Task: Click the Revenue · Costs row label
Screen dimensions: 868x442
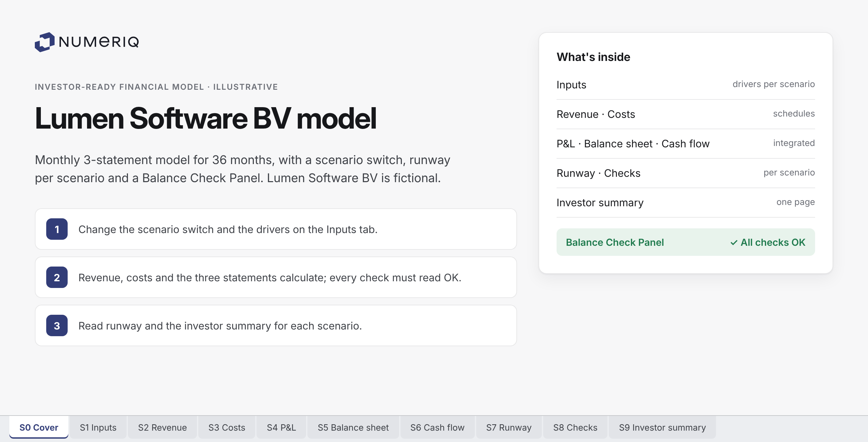Action: coord(596,114)
